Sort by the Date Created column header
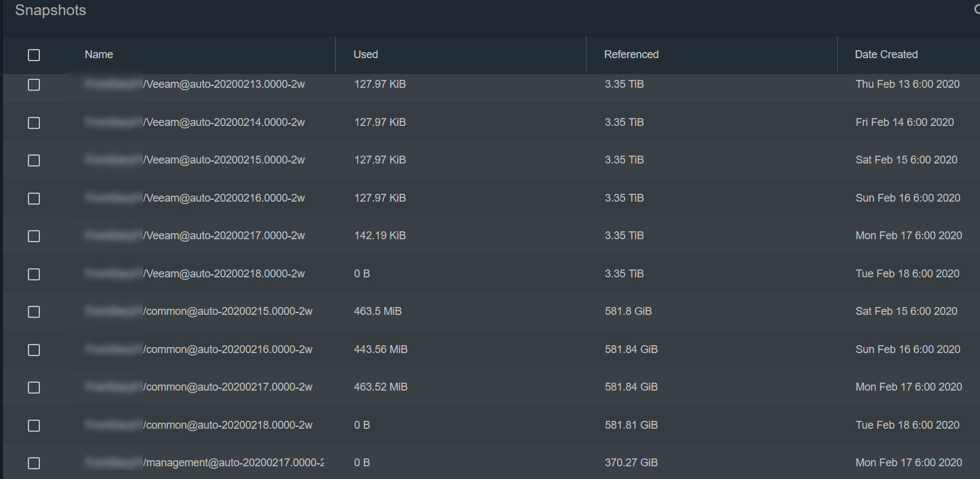This screenshot has height=479, width=980. (886, 55)
